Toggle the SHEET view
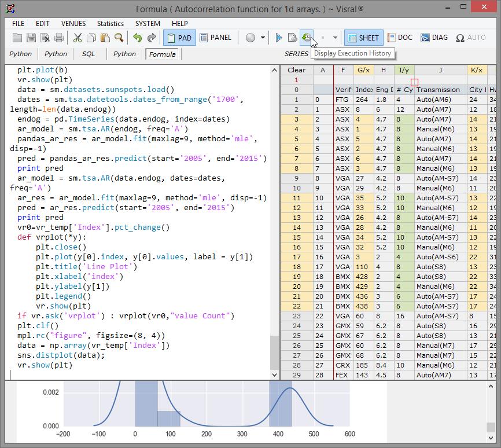501x448 pixels. (x=363, y=38)
